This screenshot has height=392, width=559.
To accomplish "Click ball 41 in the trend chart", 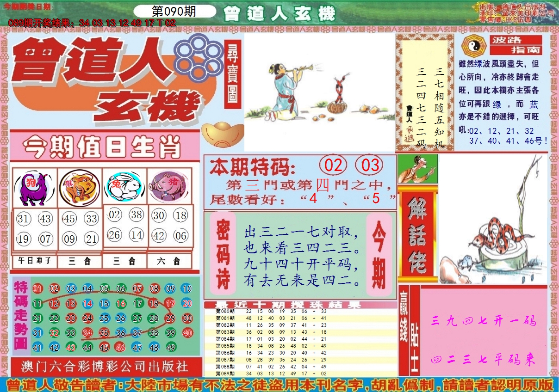I will tap(37, 348).
